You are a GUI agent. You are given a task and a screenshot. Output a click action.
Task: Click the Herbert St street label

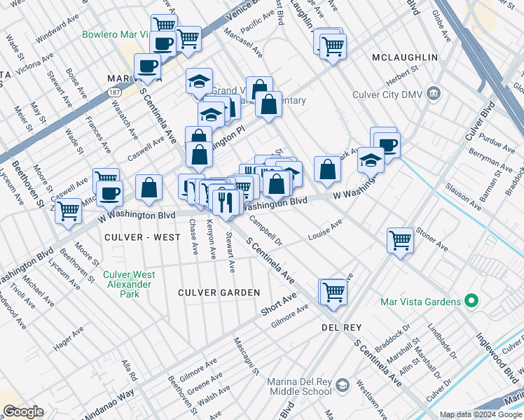401,76
